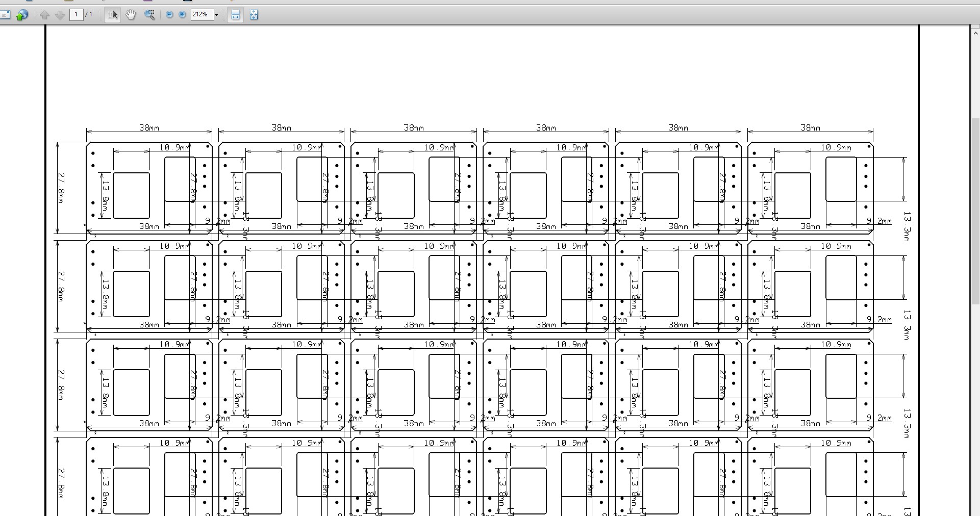Zoom out with the minus button
This screenshot has width=980, height=516.
point(170,15)
